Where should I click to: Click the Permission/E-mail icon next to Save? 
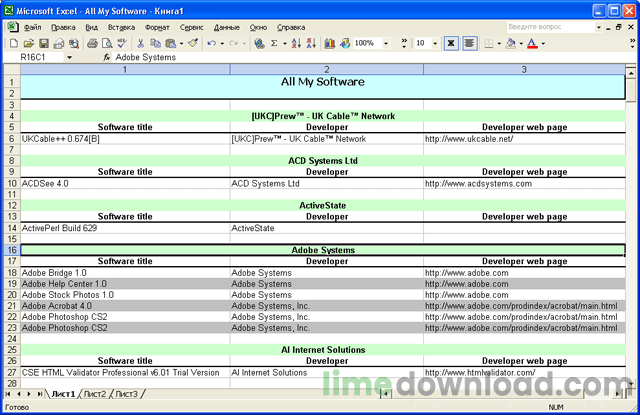[x=59, y=43]
